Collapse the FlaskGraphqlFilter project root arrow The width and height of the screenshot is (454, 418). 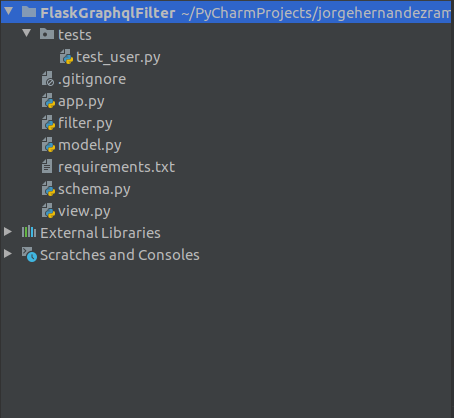(x=9, y=12)
